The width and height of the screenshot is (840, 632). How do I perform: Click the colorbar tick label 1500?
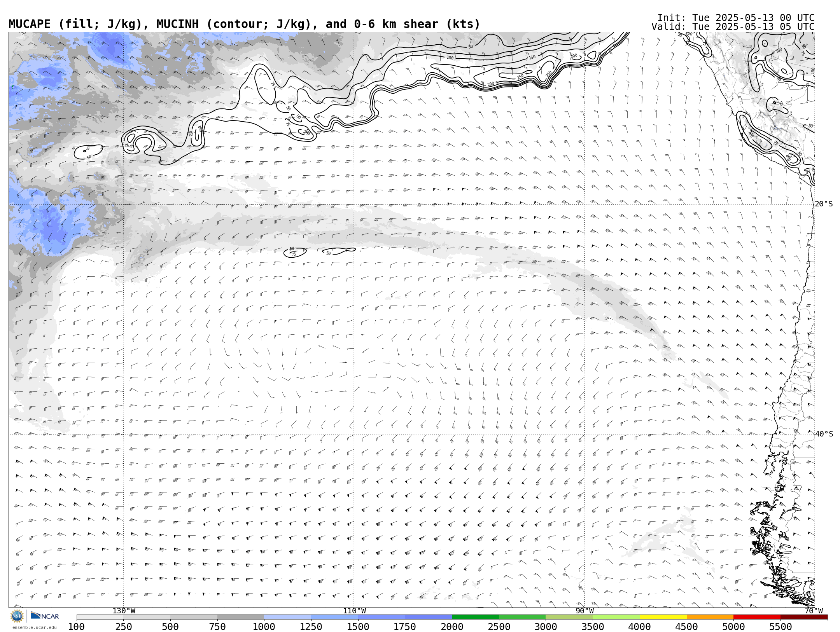(358, 627)
